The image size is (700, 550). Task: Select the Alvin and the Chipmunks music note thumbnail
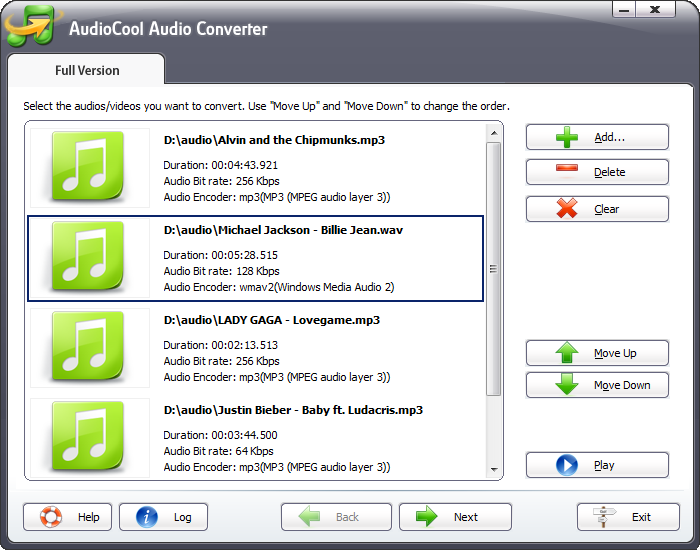click(88, 167)
